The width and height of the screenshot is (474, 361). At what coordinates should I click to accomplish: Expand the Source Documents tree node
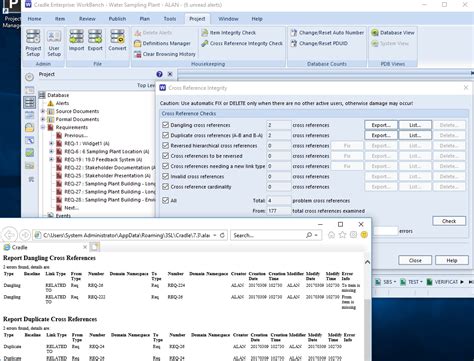43,111
